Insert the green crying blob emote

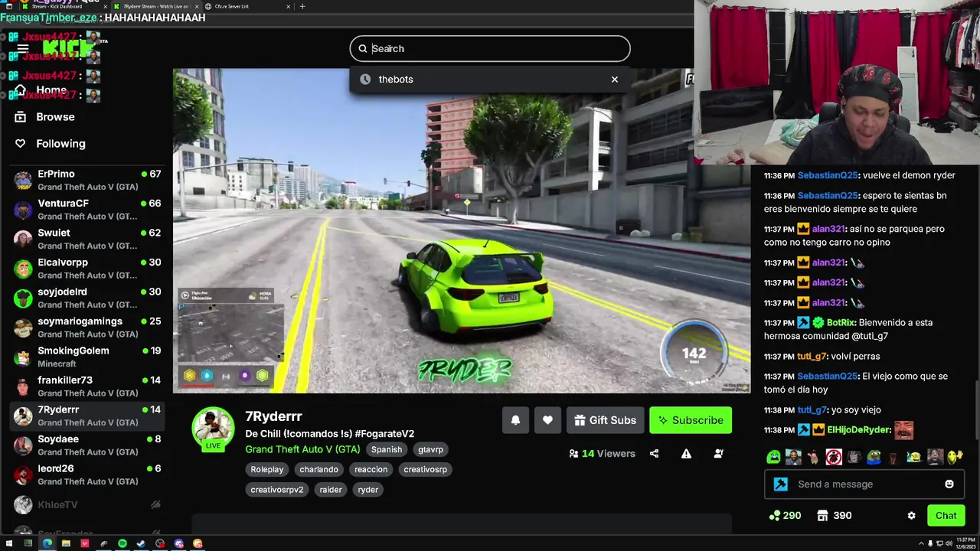click(773, 458)
